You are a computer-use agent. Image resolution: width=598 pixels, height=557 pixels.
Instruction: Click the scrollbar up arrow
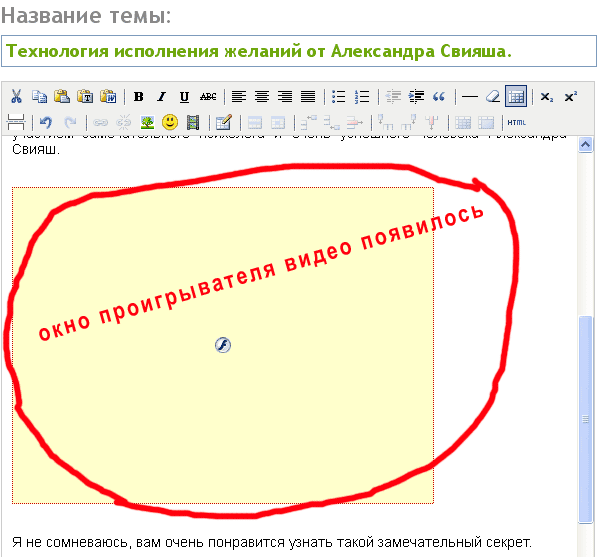[585, 145]
